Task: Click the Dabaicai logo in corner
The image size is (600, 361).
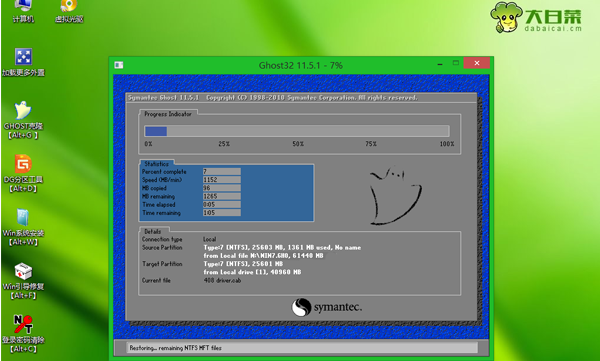Action: pyautogui.click(x=536, y=17)
